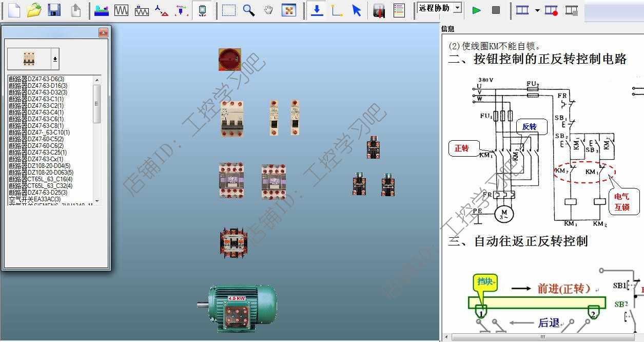Click the film strip record red-dot icon
This screenshot has height=342, width=644.
pos(552,10)
